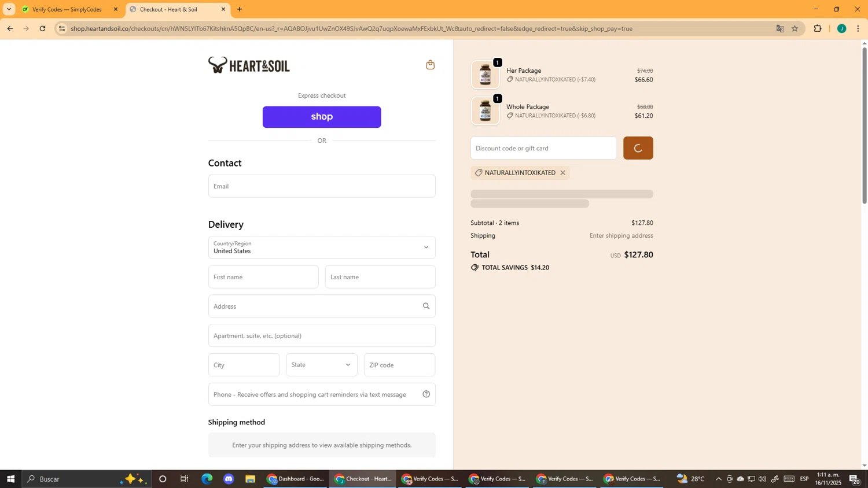Click the Windows taskbar Buscar search box
Screen dimensions: 868x488
click(87, 479)
